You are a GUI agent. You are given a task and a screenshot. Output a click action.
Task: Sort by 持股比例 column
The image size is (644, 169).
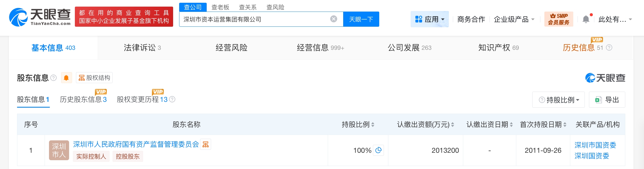(373, 125)
